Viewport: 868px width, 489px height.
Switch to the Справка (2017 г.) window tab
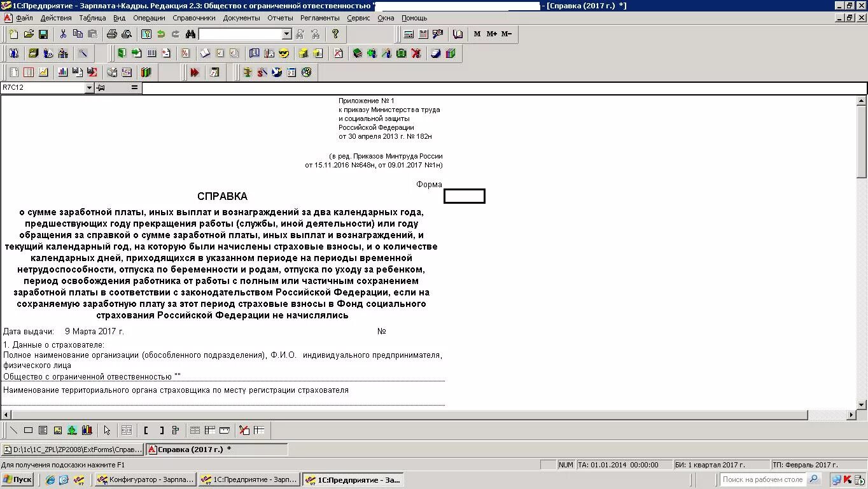(x=217, y=450)
